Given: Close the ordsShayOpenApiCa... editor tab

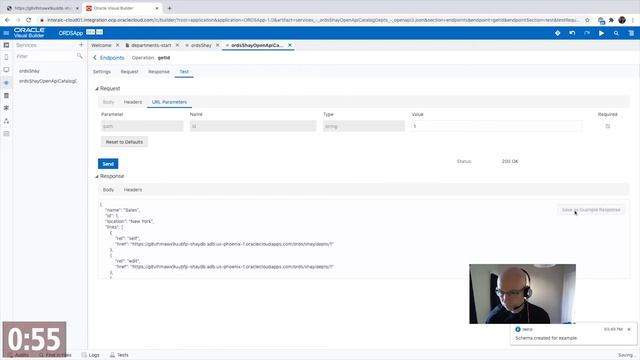Looking at the screenshot, I should [290, 45].
